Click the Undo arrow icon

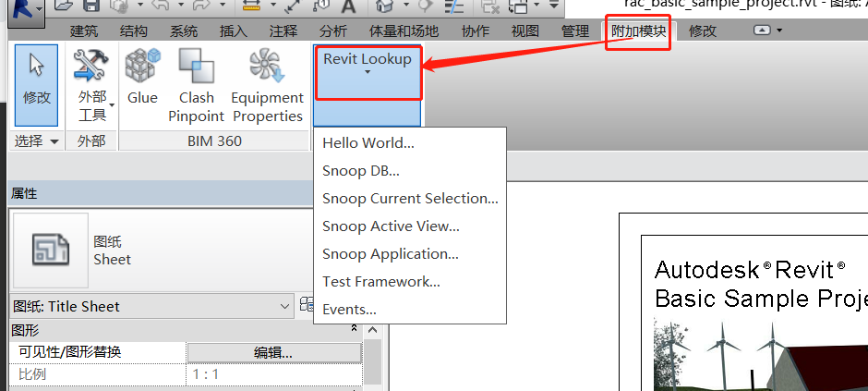tap(161, 6)
